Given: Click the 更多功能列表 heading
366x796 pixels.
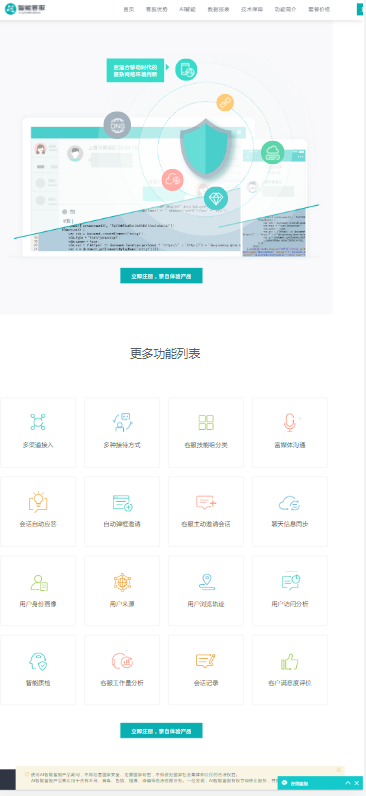Looking at the screenshot, I should pos(165,354).
